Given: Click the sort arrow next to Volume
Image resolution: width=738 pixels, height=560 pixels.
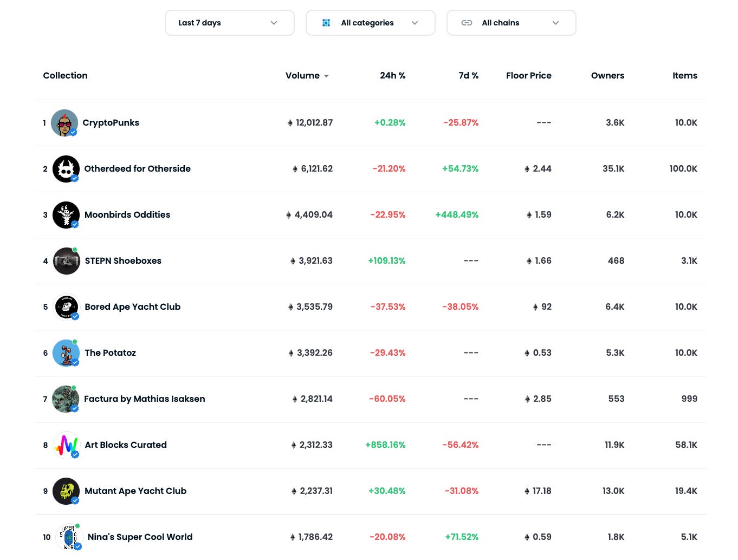Looking at the screenshot, I should 326,76.
